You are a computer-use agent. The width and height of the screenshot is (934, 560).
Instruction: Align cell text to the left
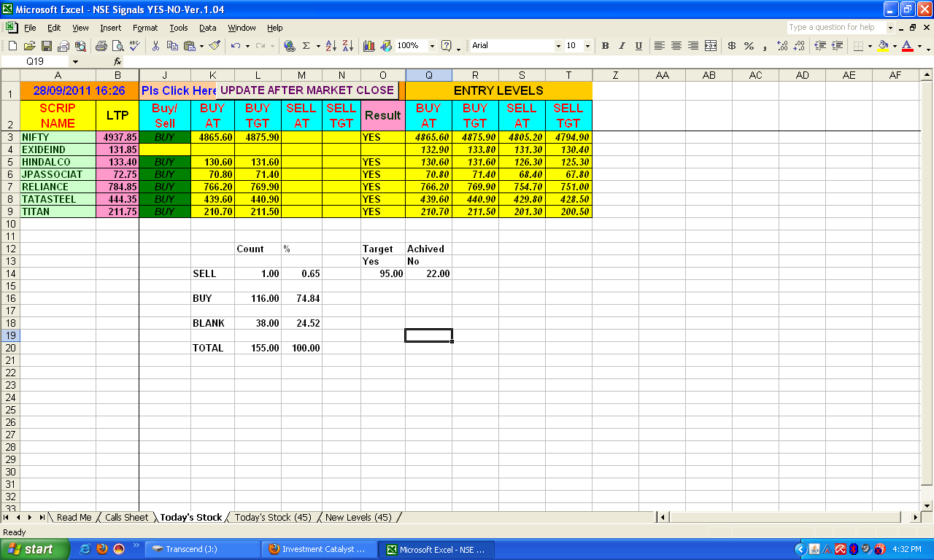click(660, 46)
